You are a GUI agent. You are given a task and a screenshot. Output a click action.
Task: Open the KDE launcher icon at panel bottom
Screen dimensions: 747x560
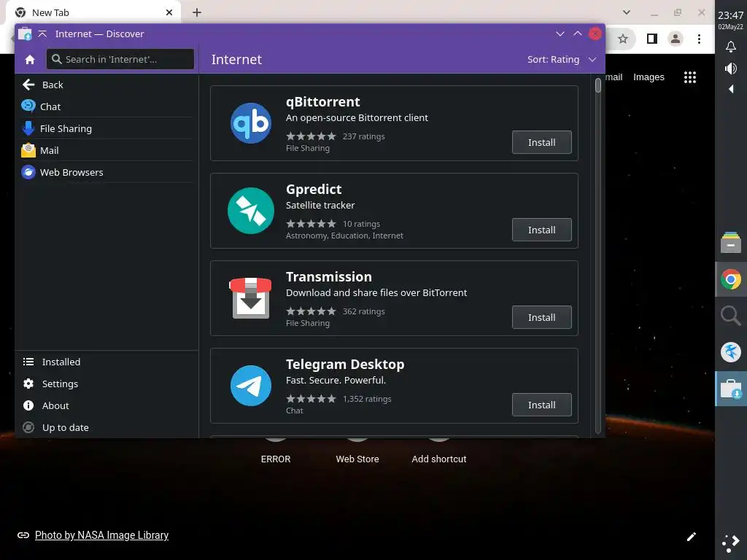(x=731, y=543)
